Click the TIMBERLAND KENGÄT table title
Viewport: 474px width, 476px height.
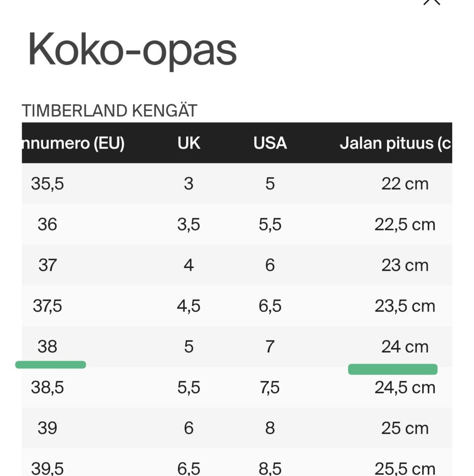tap(109, 111)
